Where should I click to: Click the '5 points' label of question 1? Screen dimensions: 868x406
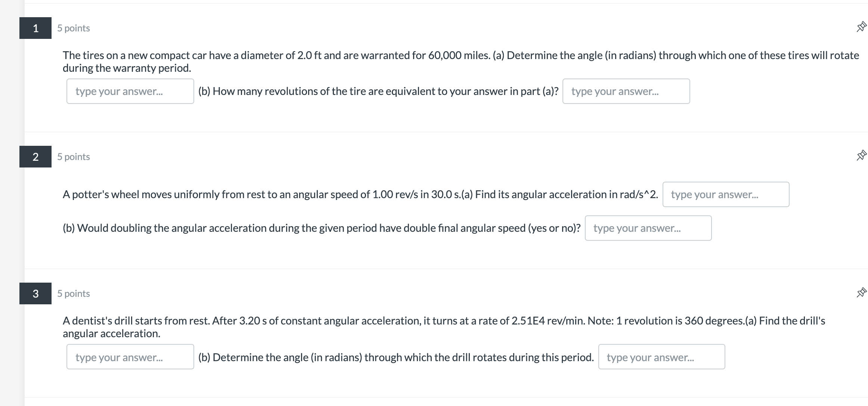click(x=74, y=28)
